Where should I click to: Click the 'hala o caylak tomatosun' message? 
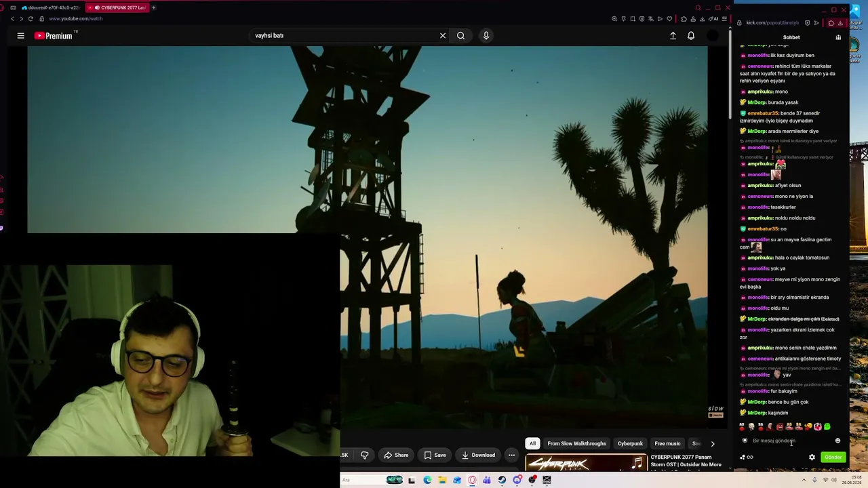(x=802, y=258)
